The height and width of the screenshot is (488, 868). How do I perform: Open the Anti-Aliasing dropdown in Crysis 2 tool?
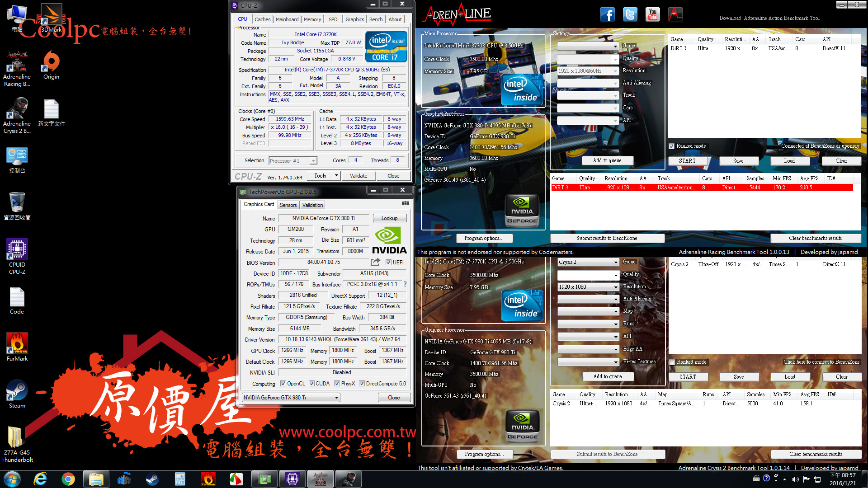(588, 299)
